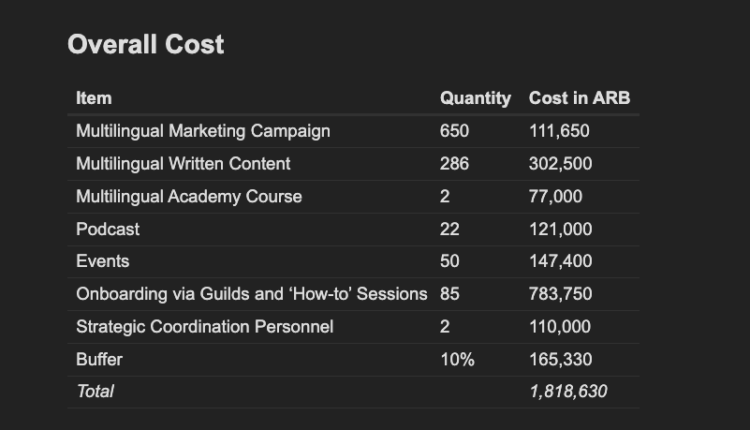Screen dimensions: 750x430
Task: Select the Onboarding via Guilds row label
Action: coord(251,294)
